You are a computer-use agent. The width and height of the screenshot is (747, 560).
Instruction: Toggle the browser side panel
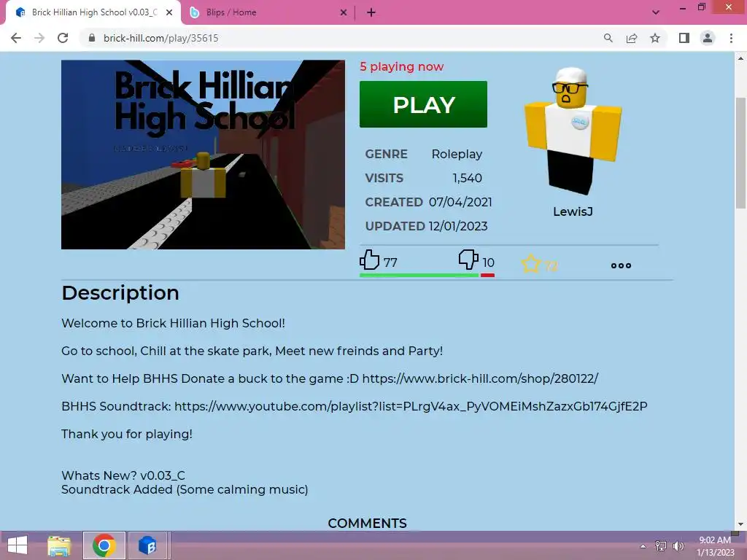tap(684, 38)
